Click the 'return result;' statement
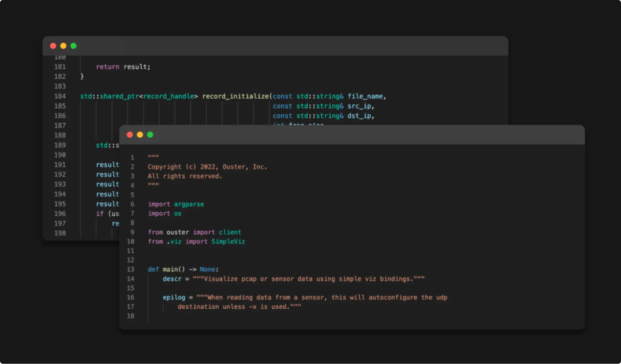This screenshot has width=621, height=364. (x=123, y=67)
